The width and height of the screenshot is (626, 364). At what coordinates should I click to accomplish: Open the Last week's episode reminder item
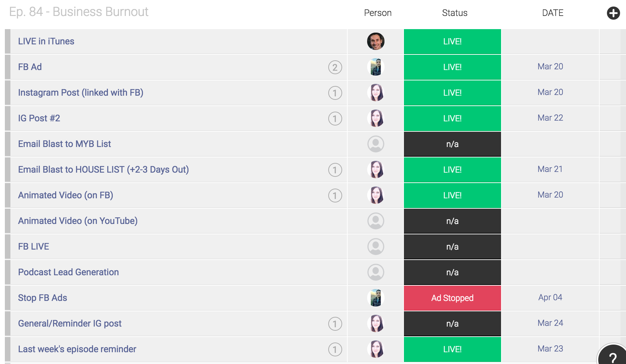(77, 349)
